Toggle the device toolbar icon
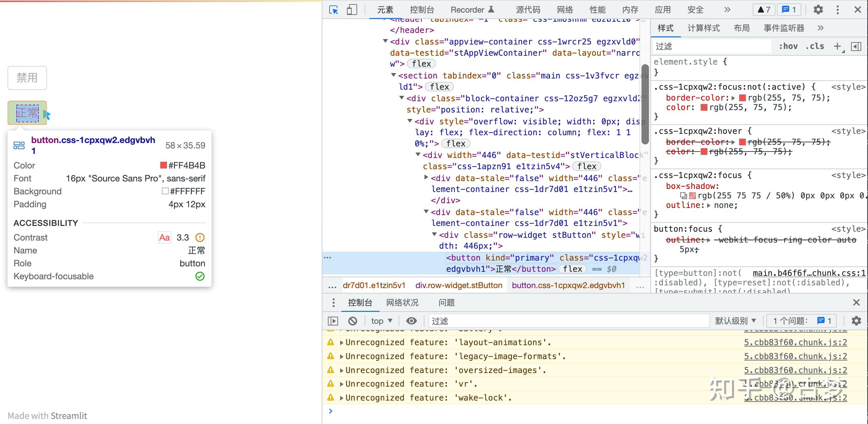The image size is (868, 424). point(352,10)
